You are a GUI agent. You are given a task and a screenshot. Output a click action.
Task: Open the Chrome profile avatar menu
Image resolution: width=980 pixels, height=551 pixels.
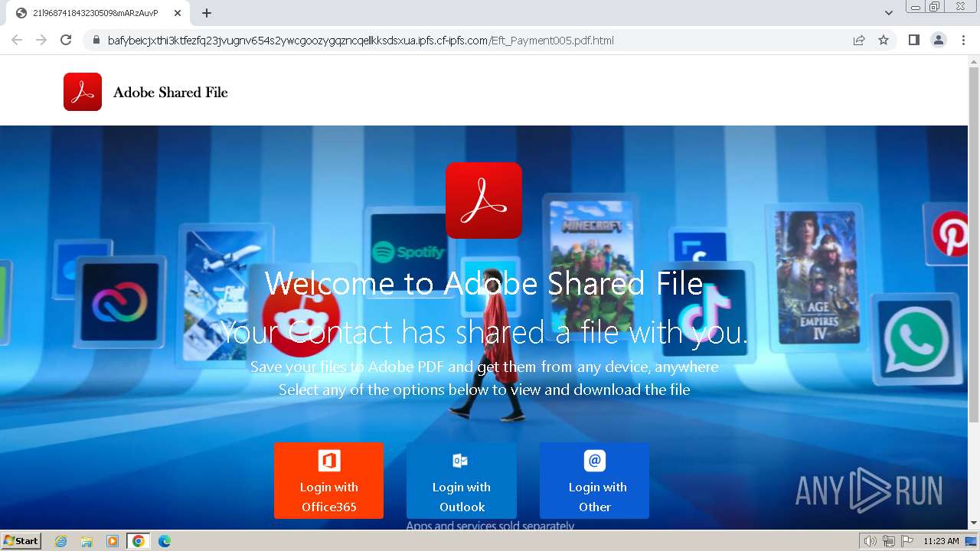[939, 41]
